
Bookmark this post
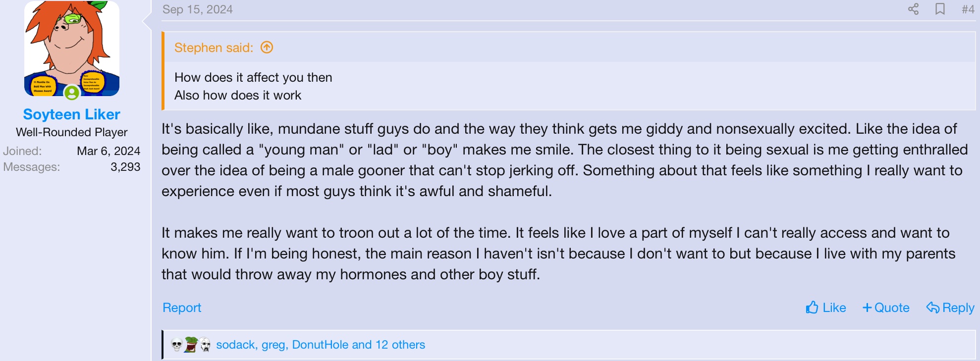940,9
